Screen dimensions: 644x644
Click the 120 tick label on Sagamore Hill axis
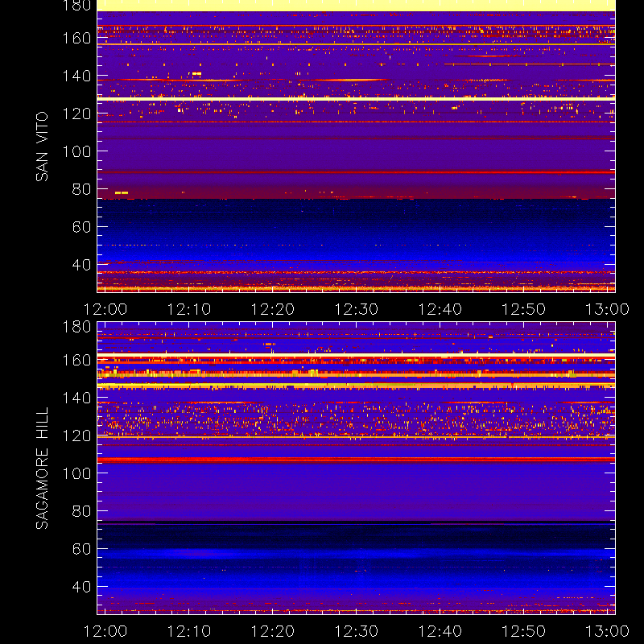[x=76, y=436]
